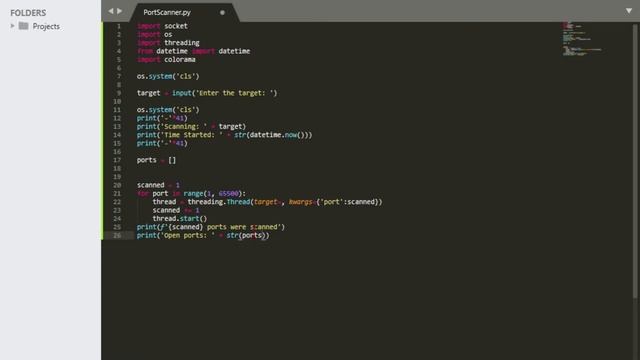
Task: Click the threading.Thread line
Action: coord(267,202)
